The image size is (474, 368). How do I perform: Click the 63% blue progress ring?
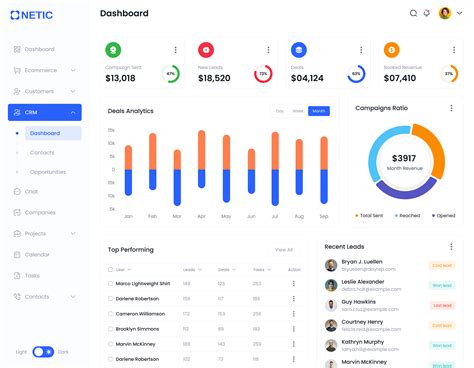pos(356,74)
